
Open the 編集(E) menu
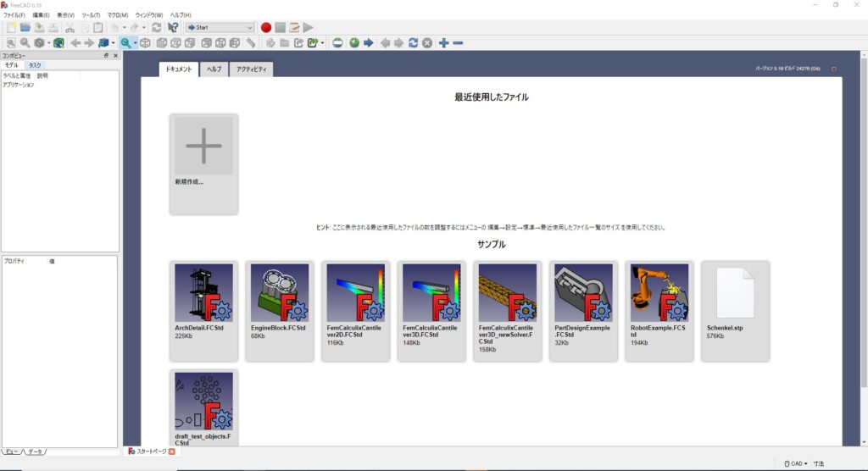click(x=41, y=15)
